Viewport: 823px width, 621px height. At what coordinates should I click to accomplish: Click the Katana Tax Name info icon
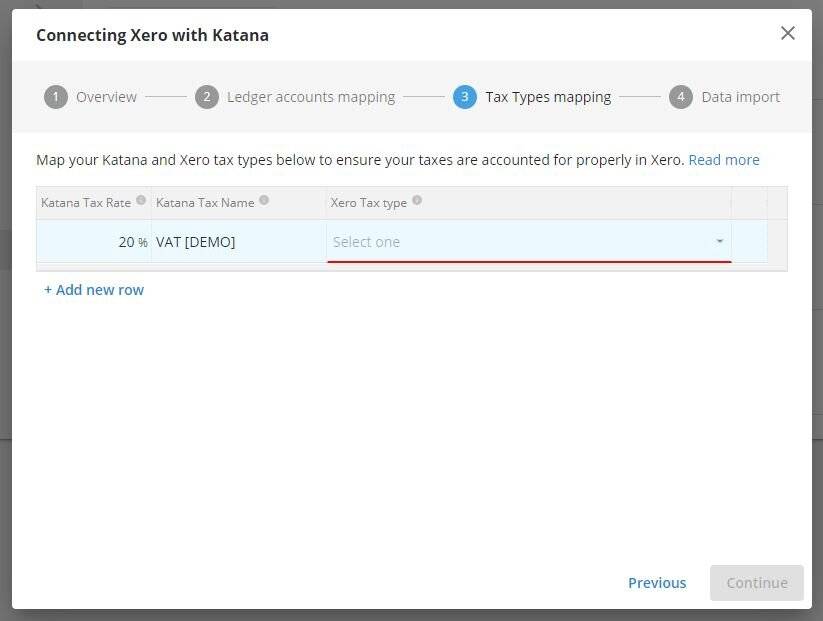pyautogui.click(x=264, y=200)
